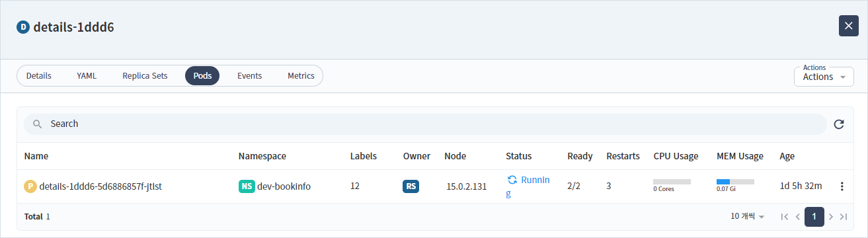Click the 0.07 Gi label
Image resolution: width=868 pixels, height=238 pixels.
point(726,189)
